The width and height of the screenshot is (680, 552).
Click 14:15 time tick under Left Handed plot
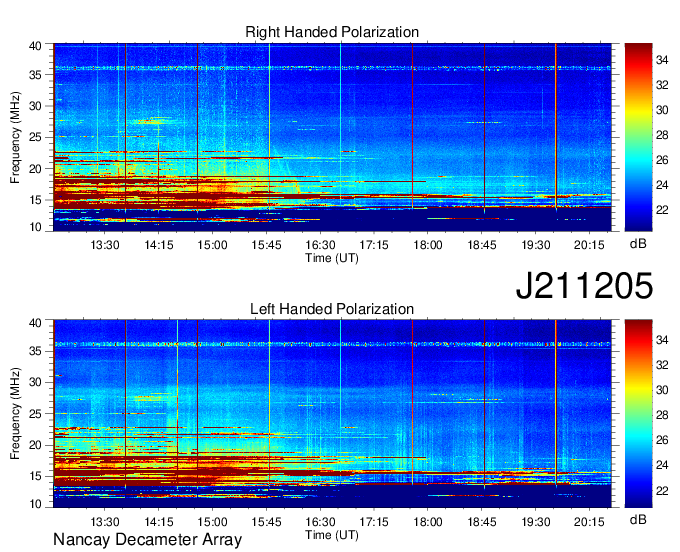coord(159,522)
